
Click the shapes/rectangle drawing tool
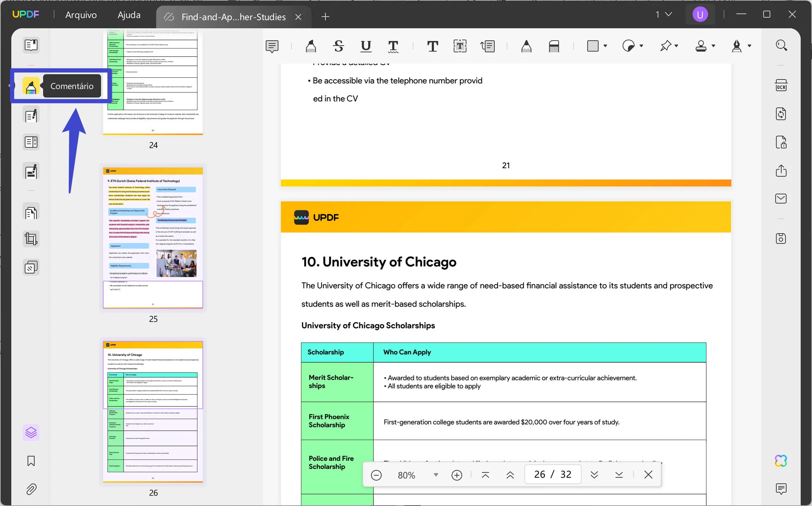coord(593,46)
